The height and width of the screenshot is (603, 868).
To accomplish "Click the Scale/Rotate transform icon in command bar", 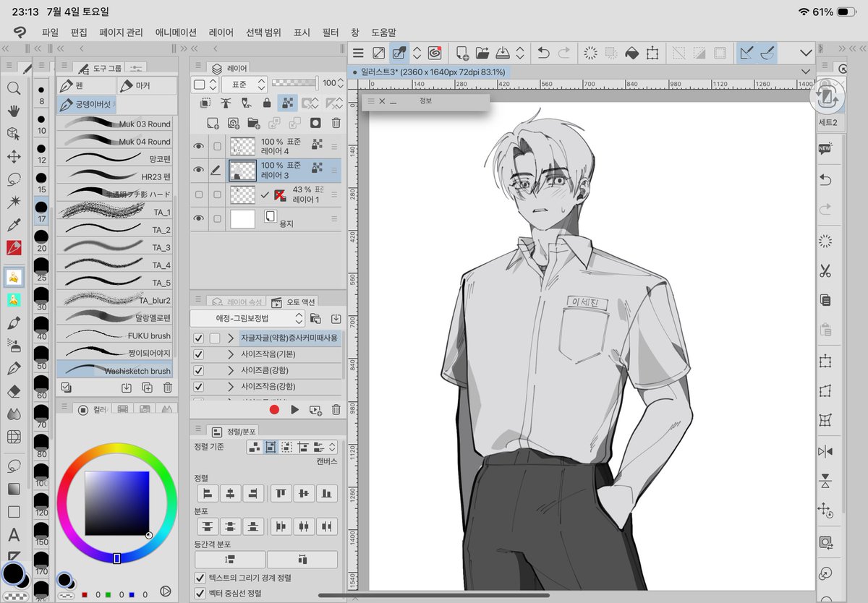I will click(652, 53).
